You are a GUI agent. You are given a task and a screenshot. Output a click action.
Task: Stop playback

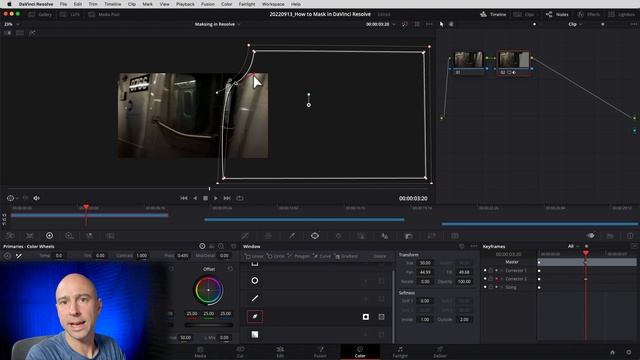point(205,198)
